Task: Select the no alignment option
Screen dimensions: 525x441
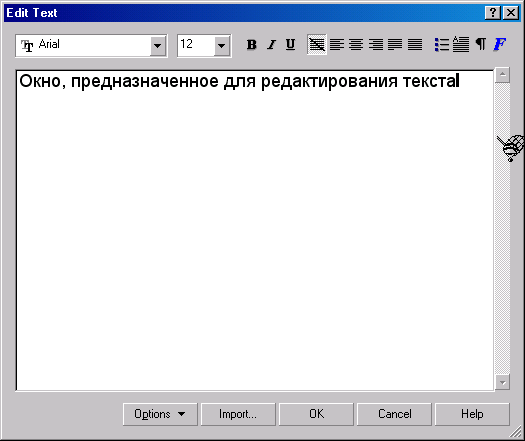Action: coord(317,45)
